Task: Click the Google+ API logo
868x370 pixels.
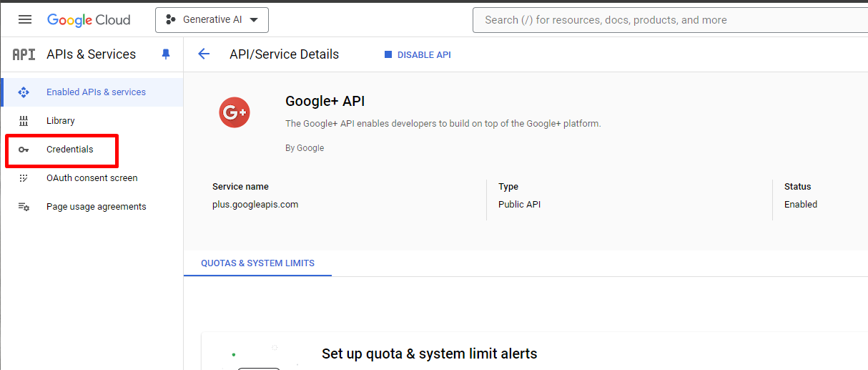Action: point(235,112)
